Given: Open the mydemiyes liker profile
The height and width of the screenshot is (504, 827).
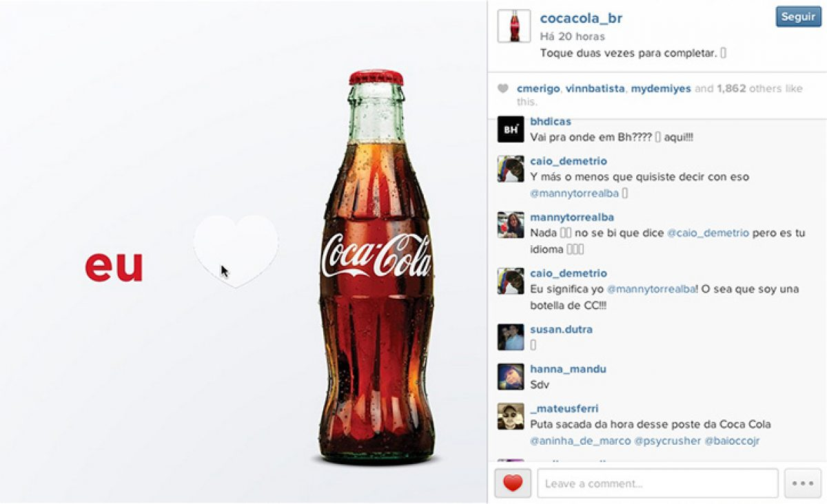Looking at the screenshot, I should [661, 89].
